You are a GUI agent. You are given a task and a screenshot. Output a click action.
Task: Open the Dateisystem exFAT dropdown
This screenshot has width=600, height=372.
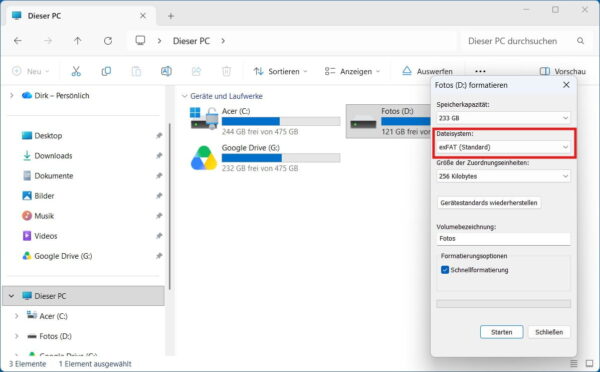click(503, 147)
